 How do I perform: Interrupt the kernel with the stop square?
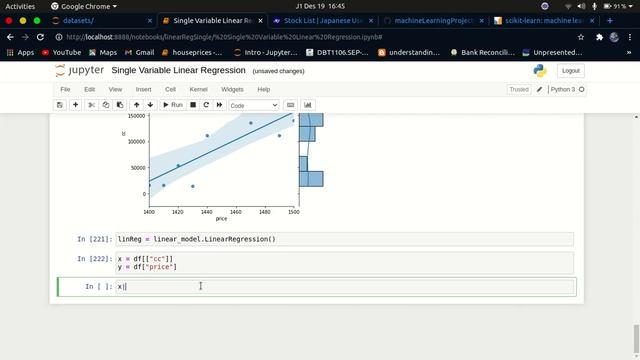pos(193,105)
